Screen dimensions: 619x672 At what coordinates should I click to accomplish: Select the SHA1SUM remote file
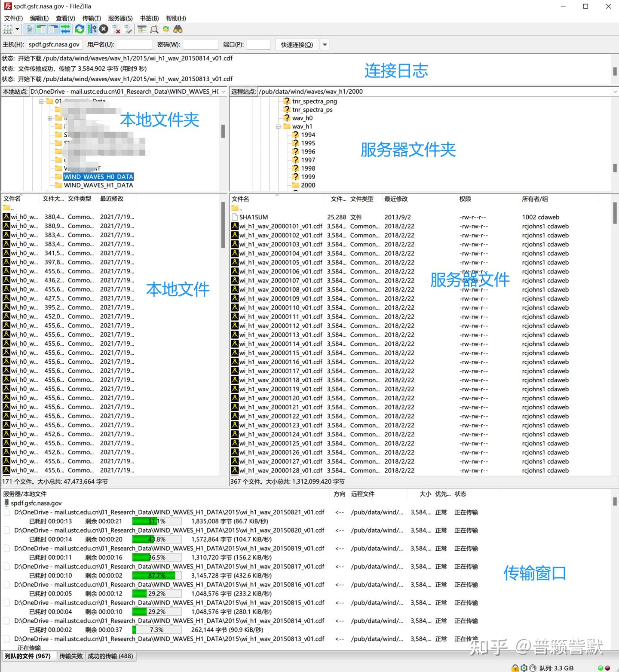coord(254,217)
